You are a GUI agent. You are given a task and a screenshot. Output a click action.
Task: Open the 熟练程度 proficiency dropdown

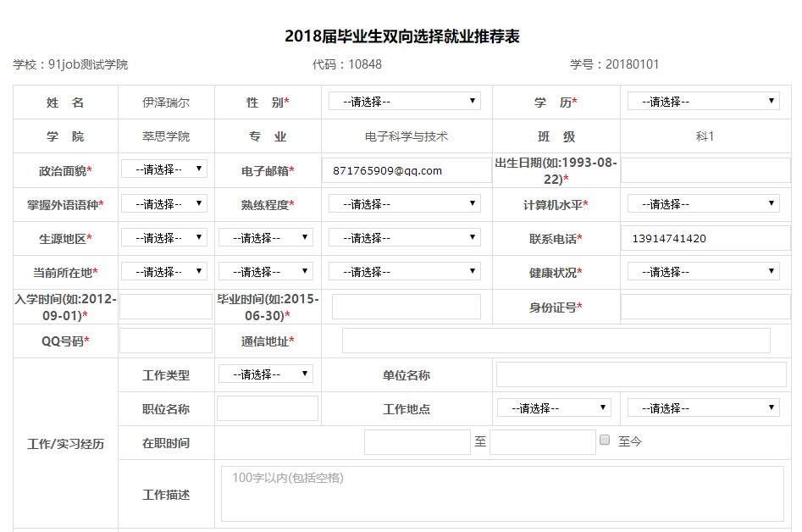click(x=404, y=204)
